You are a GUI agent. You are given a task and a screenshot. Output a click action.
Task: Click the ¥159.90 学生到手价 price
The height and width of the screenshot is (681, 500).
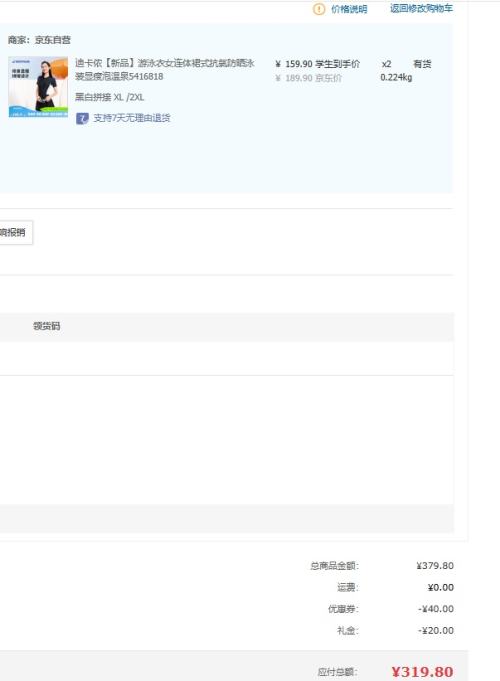coord(318,64)
